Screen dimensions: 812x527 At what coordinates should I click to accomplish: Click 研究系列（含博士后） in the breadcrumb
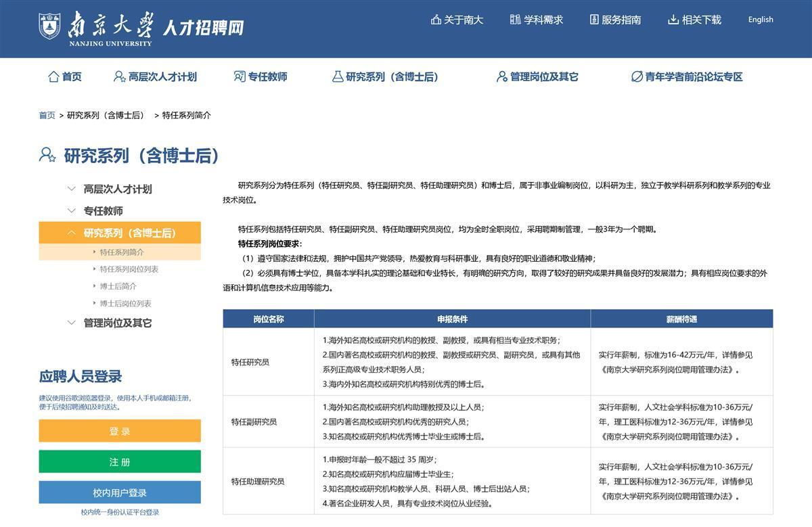coord(106,115)
